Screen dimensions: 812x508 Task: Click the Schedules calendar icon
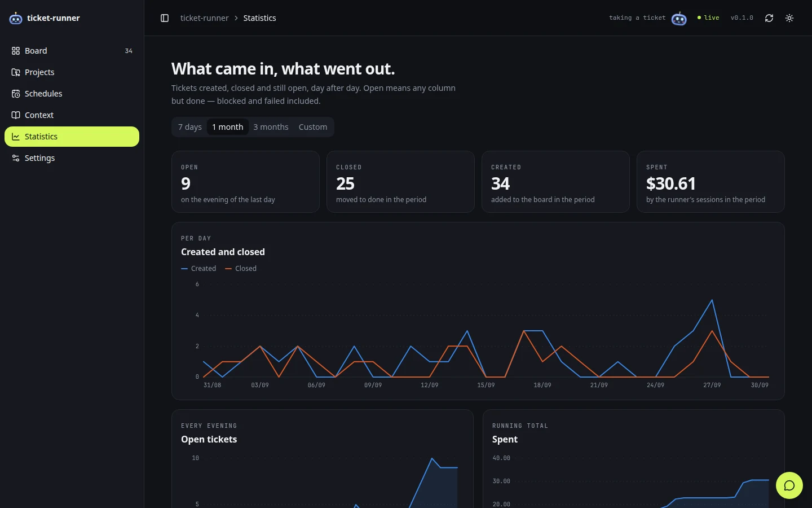[x=16, y=94]
